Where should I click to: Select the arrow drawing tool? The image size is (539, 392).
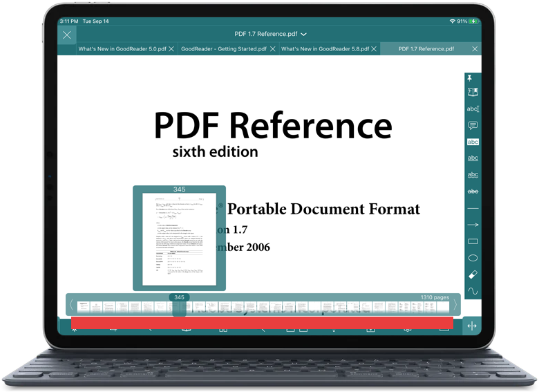pyautogui.click(x=473, y=225)
